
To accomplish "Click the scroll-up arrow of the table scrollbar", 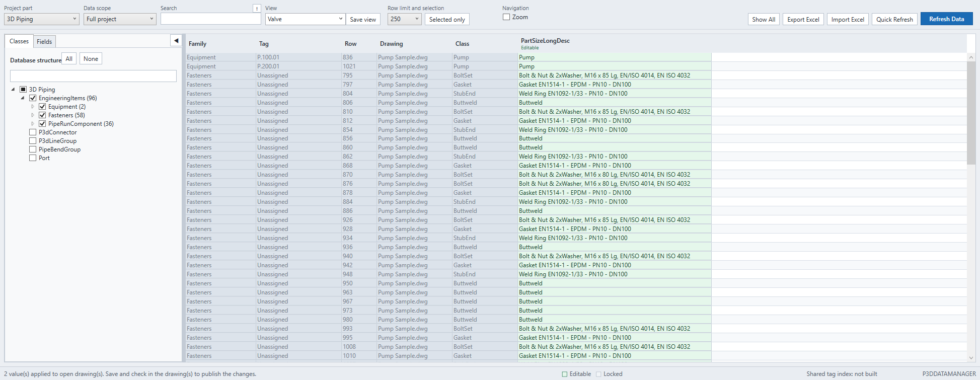I will 971,57.
